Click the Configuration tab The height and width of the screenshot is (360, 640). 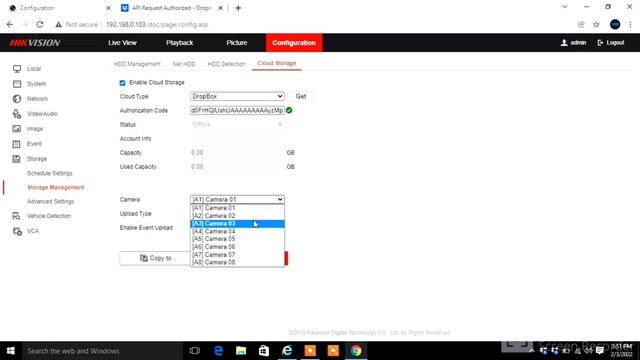pyautogui.click(x=294, y=43)
